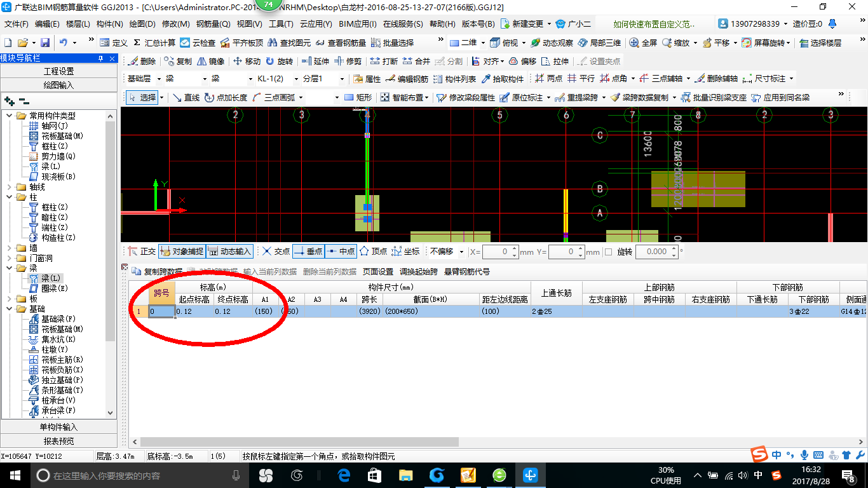868x488 pixels.
Task: Click 工程设置 navigation button
Action: pos(58,71)
